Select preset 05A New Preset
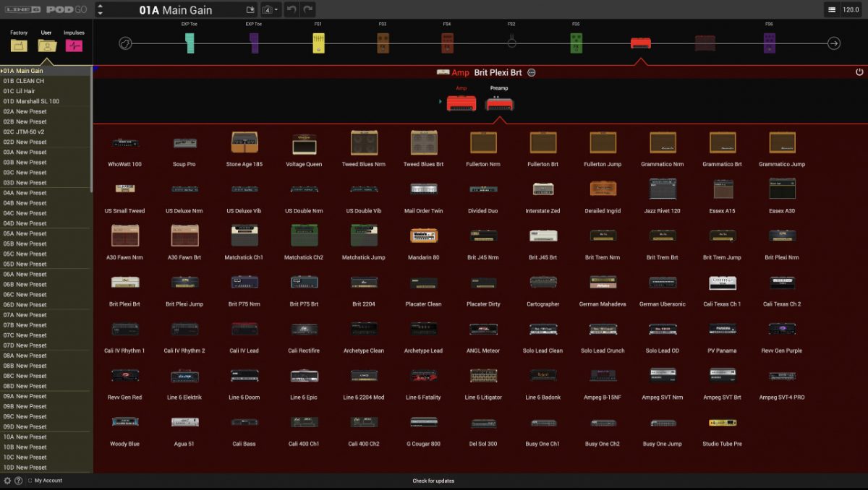 [46, 233]
